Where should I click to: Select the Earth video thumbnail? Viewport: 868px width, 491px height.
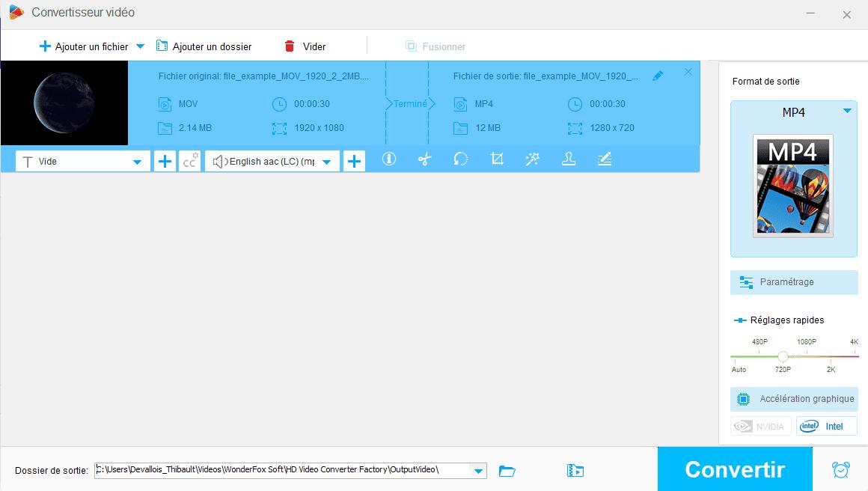click(x=64, y=103)
